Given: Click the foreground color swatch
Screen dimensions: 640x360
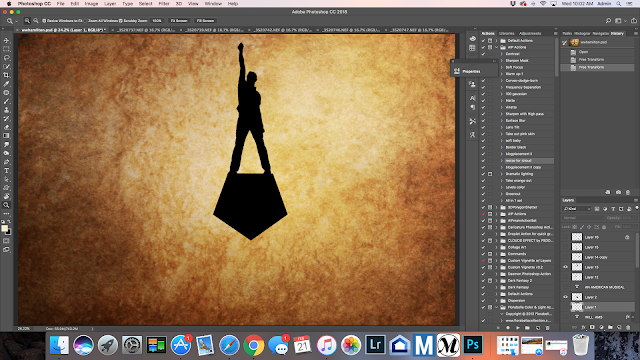Looking at the screenshot, I should [x=4, y=229].
